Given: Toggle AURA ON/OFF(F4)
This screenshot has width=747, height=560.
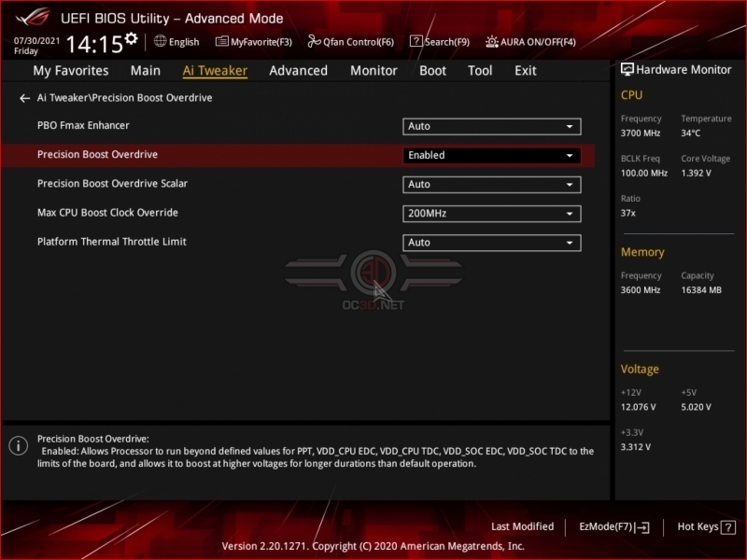Looking at the screenshot, I should click(530, 42).
